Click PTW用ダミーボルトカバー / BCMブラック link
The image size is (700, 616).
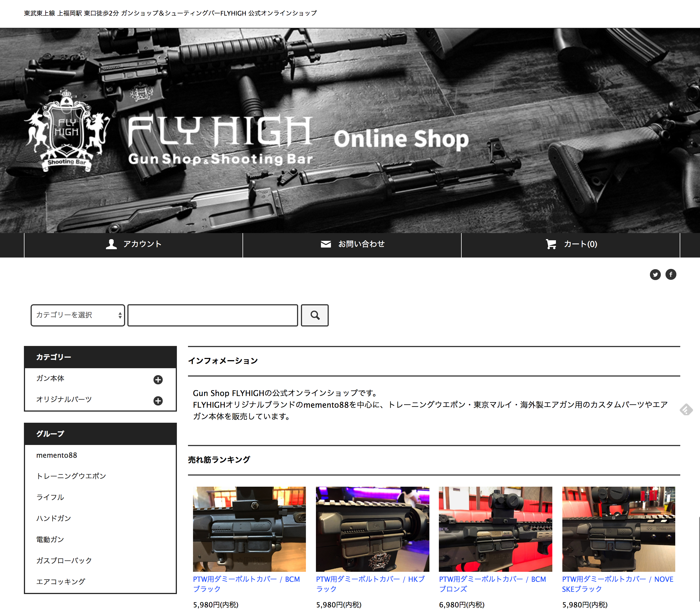click(x=247, y=584)
